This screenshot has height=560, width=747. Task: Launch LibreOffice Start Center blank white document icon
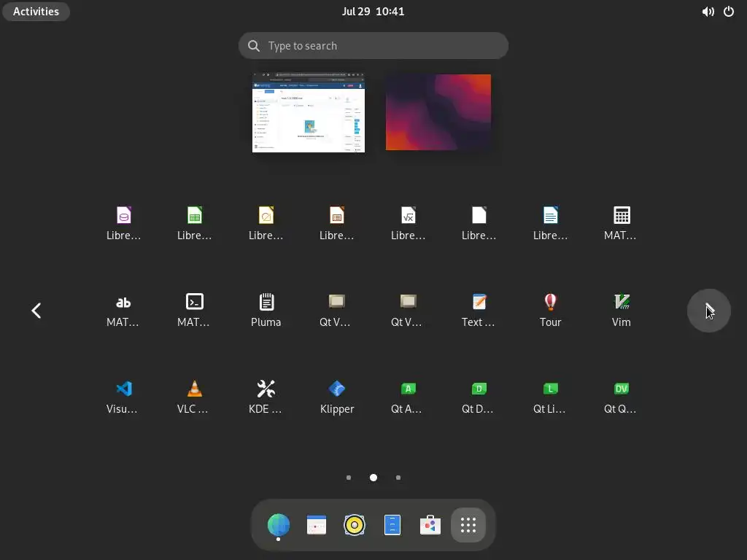479,215
